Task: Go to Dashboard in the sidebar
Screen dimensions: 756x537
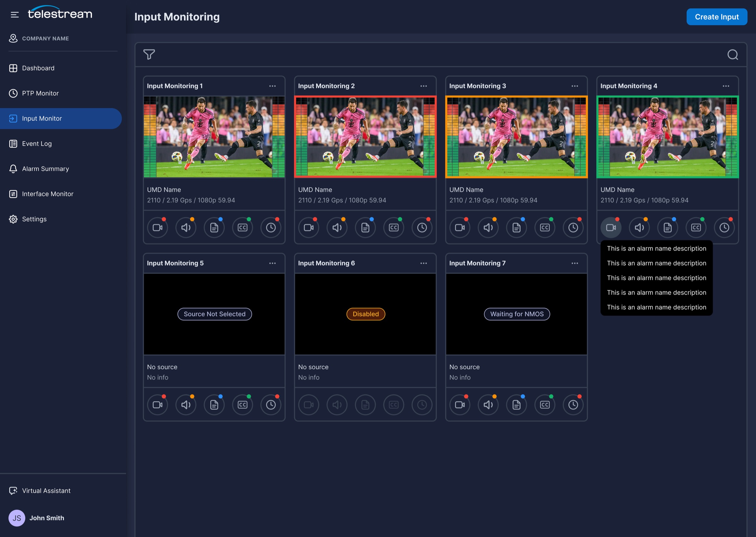Action: tap(61, 68)
